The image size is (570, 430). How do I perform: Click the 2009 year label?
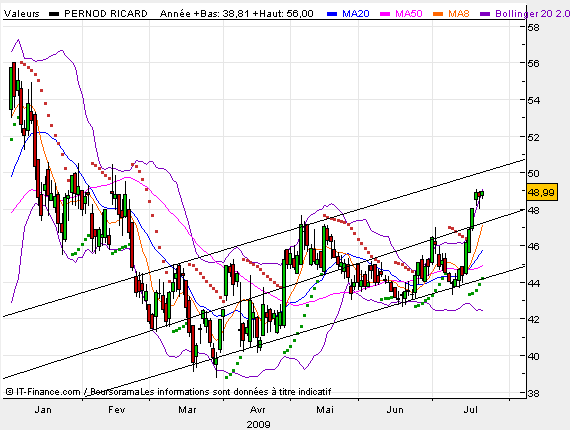pos(258,425)
